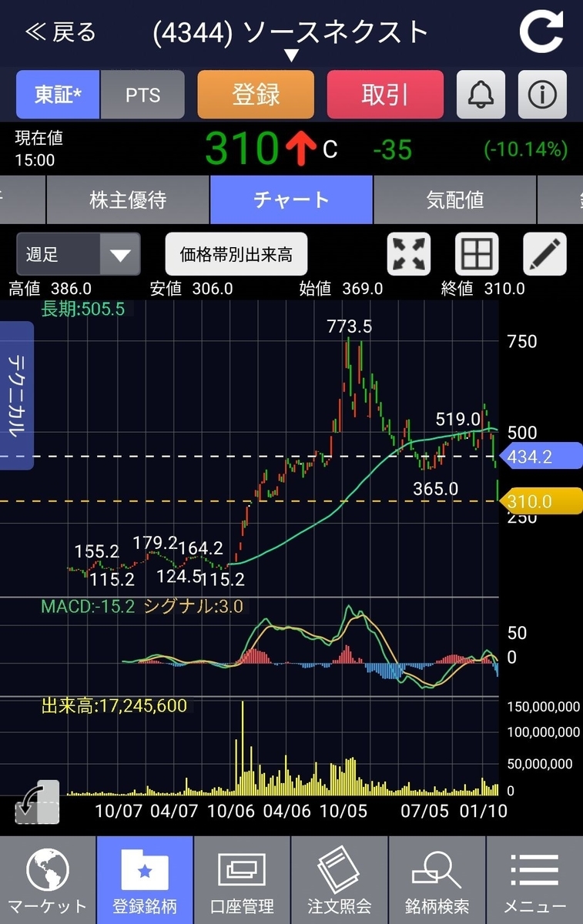Switch to 株主優待 tab
583x924 pixels.
128,200
